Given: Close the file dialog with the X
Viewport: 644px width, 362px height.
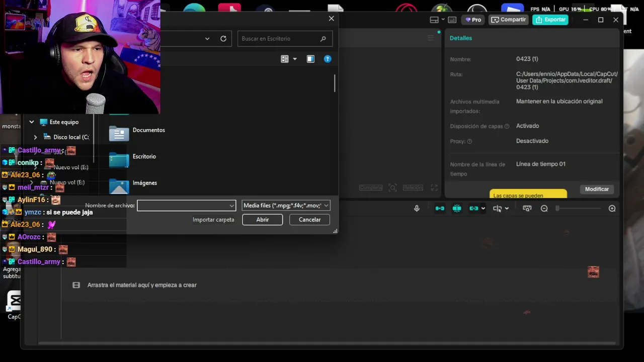Looking at the screenshot, I should coord(331,19).
